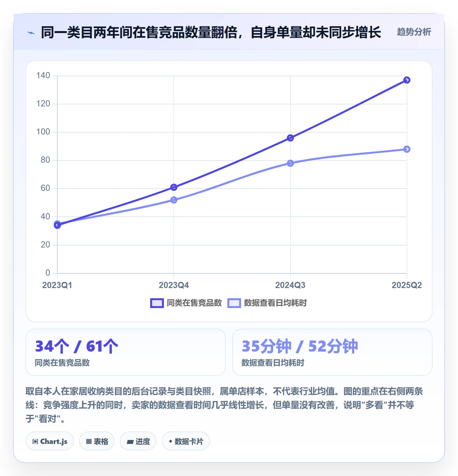Click the 2024Q3 x-axis label
458x476 pixels.
click(x=290, y=285)
